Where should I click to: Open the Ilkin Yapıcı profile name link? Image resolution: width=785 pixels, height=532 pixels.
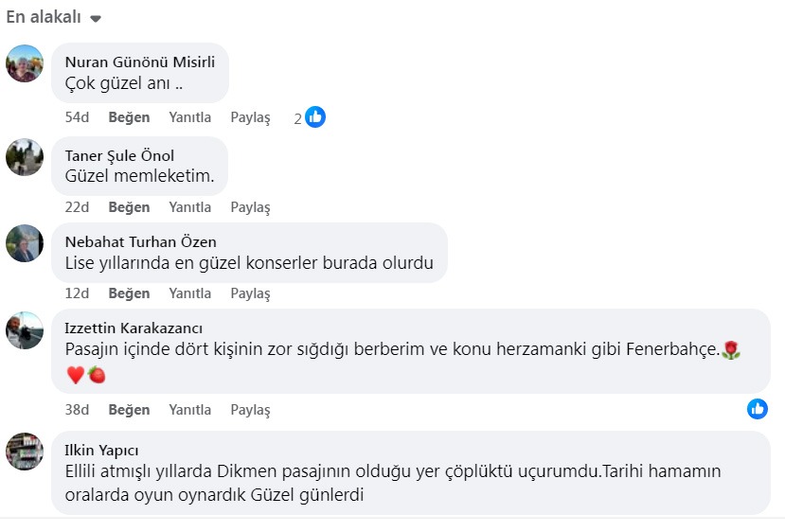(101, 451)
